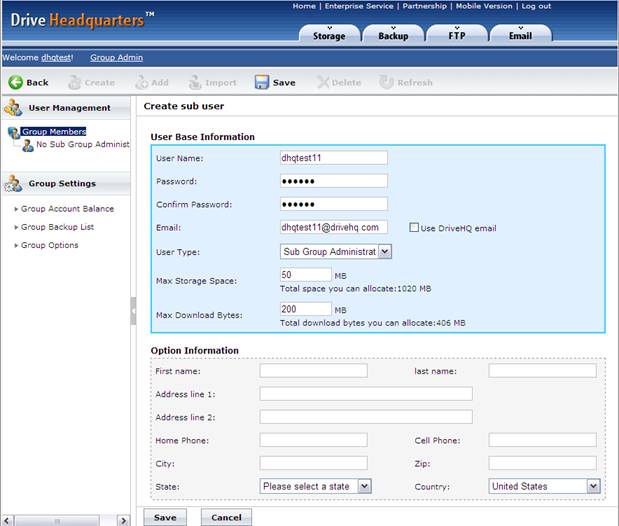Click the Zip field
The height and width of the screenshot is (526, 619).
pos(542,463)
